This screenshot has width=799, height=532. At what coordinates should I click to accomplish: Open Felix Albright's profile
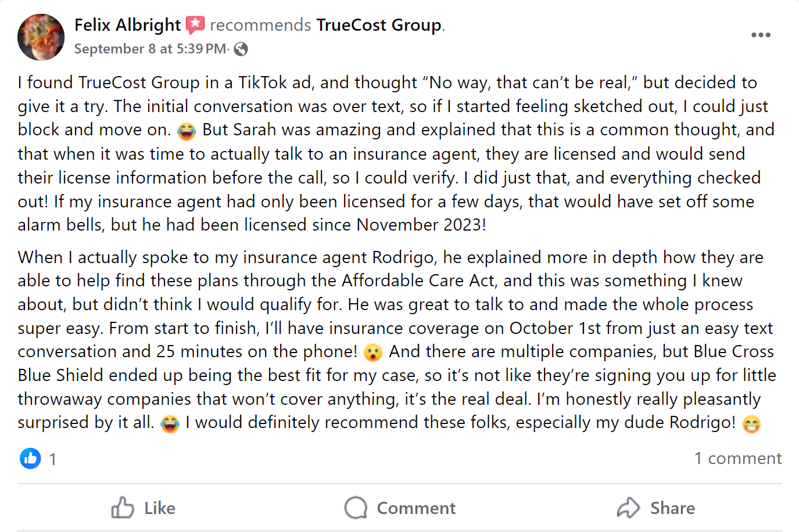[x=127, y=24]
